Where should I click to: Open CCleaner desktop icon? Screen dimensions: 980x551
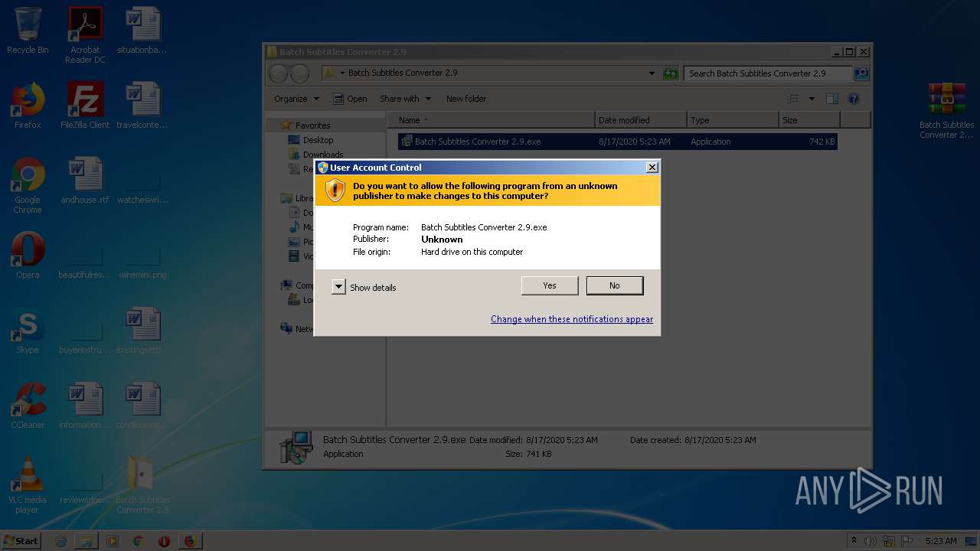tap(28, 406)
